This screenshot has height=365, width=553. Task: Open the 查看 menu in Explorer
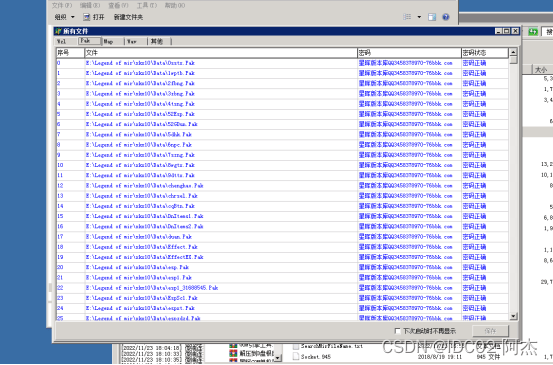point(118,5)
